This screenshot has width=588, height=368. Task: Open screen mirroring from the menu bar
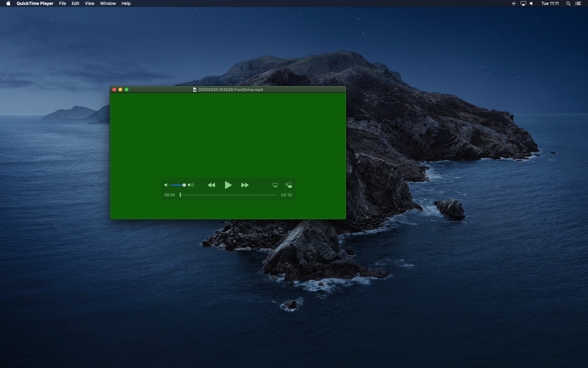click(x=523, y=3)
